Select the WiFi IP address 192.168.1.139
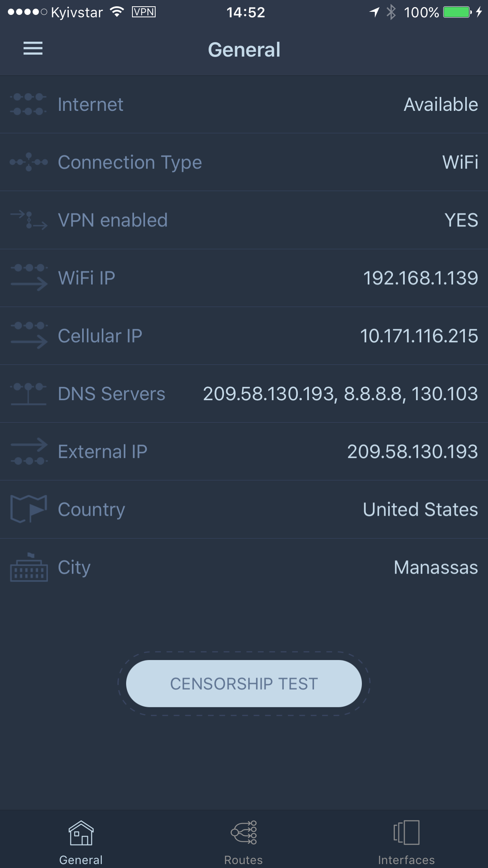 [x=420, y=278]
